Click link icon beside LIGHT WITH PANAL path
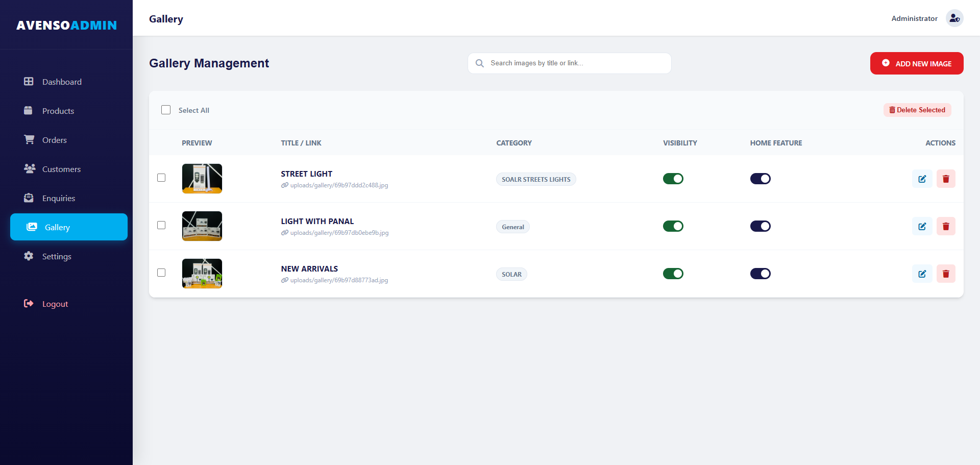The height and width of the screenshot is (465, 980). tap(285, 233)
